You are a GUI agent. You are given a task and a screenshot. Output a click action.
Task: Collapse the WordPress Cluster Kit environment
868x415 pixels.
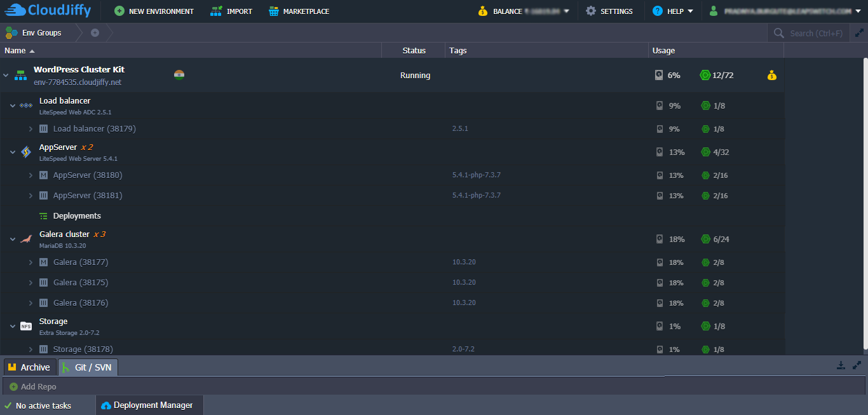(6, 75)
